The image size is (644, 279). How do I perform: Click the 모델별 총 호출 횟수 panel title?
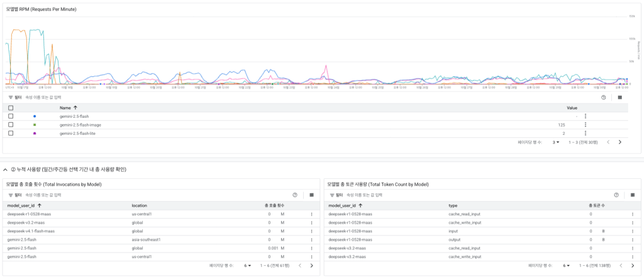tap(54, 184)
